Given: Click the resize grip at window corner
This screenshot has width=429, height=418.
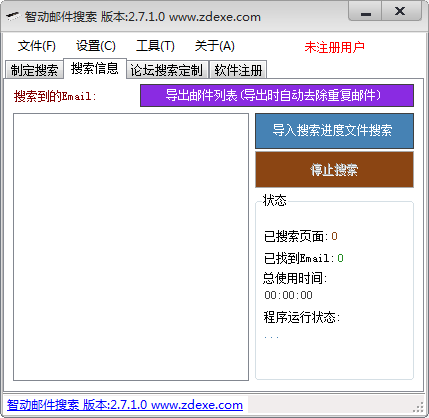Looking at the screenshot, I should pos(418,408).
